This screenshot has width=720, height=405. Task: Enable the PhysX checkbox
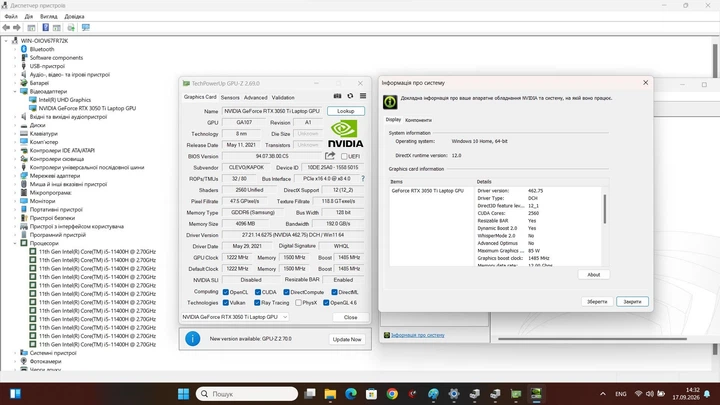click(298, 303)
